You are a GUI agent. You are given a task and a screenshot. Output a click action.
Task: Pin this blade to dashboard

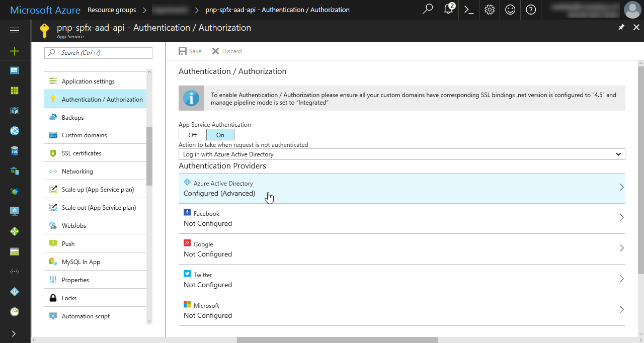tap(622, 28)
